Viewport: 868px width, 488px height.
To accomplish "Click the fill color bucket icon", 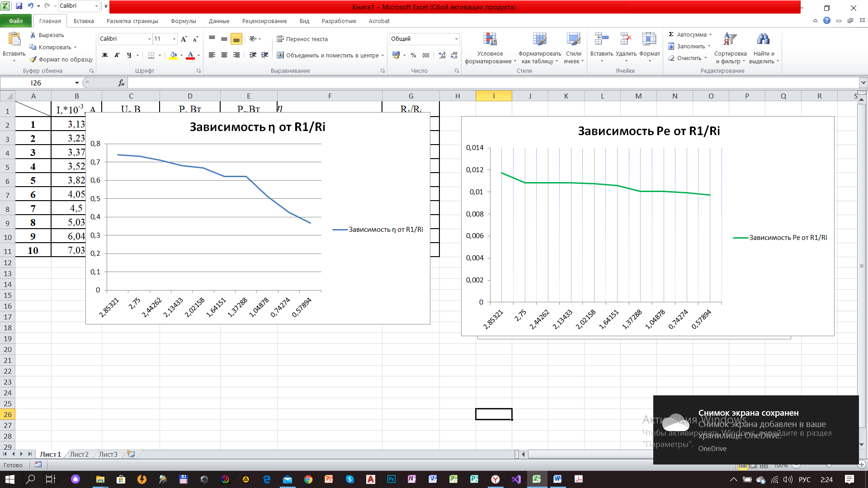I will point(173,55).
